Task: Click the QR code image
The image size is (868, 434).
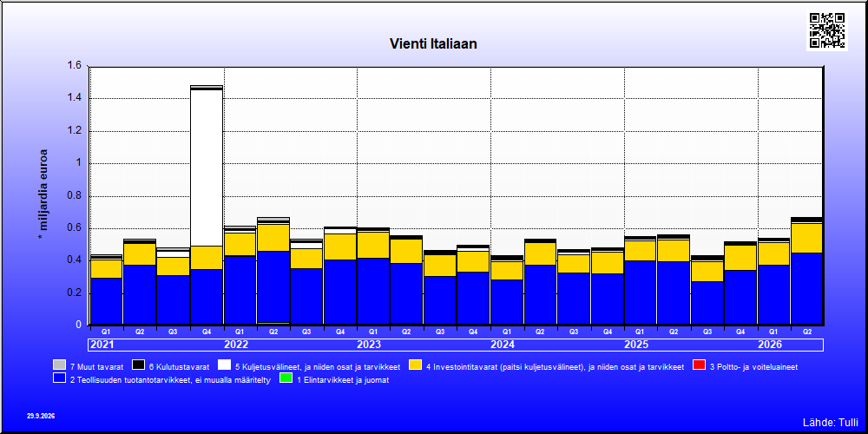Action: pyautogui.click(x=827, y=30)
